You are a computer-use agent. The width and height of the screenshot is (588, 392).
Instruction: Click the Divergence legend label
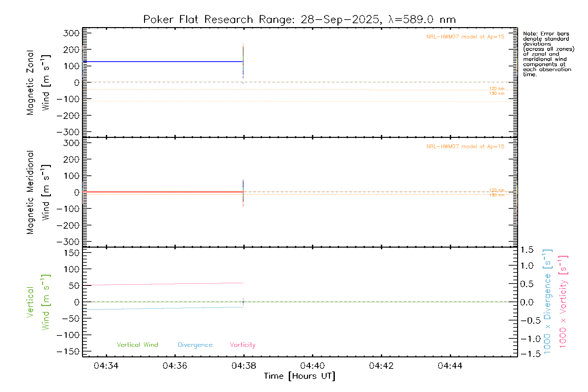tap(195, 345)
